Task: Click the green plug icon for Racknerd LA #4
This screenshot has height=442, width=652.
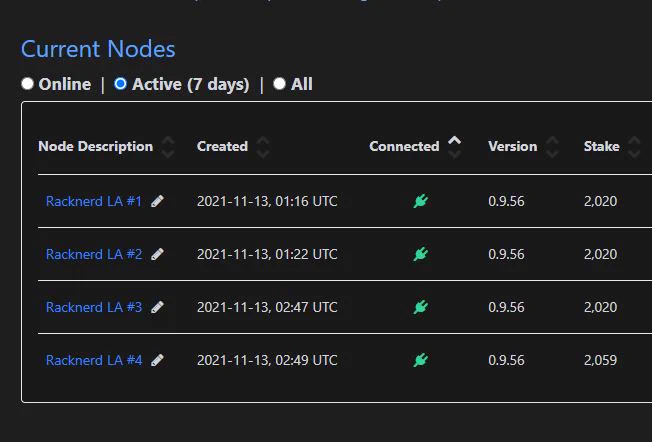Action: pyautogui.click(x=420, y=360)
